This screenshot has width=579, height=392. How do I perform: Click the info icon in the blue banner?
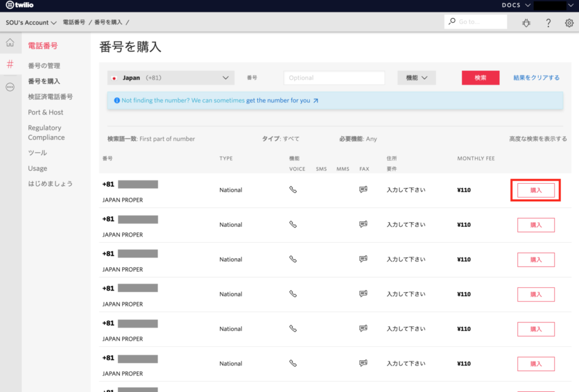pyautogui.click(x=116, y=101)
